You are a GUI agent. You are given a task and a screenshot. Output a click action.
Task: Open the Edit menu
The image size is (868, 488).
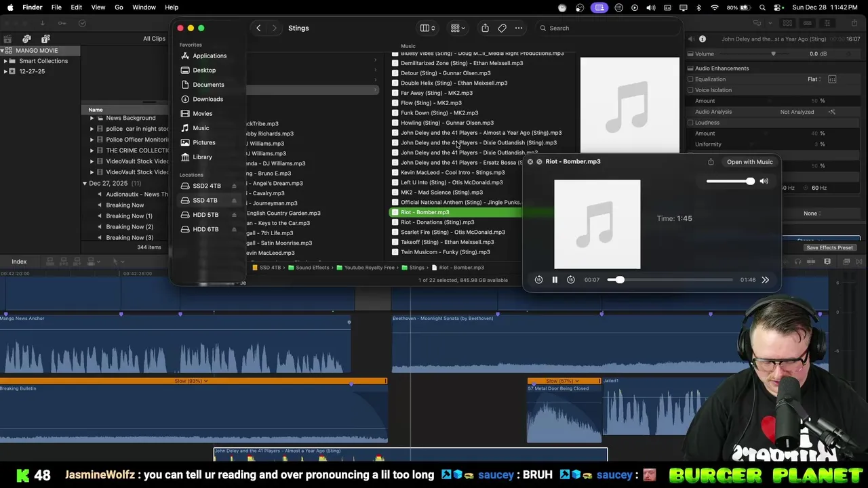pyautogui.click(x=77, y=7)
